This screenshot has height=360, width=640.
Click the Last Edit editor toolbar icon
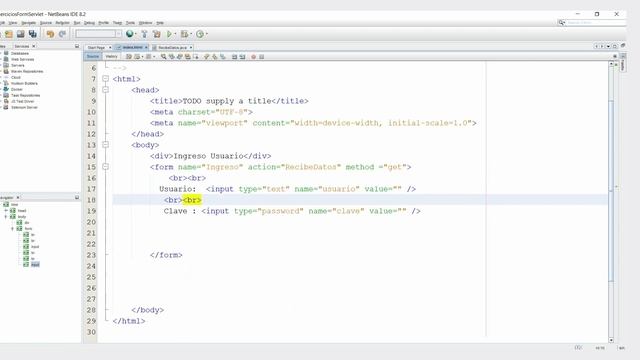[x=129, y=57]
